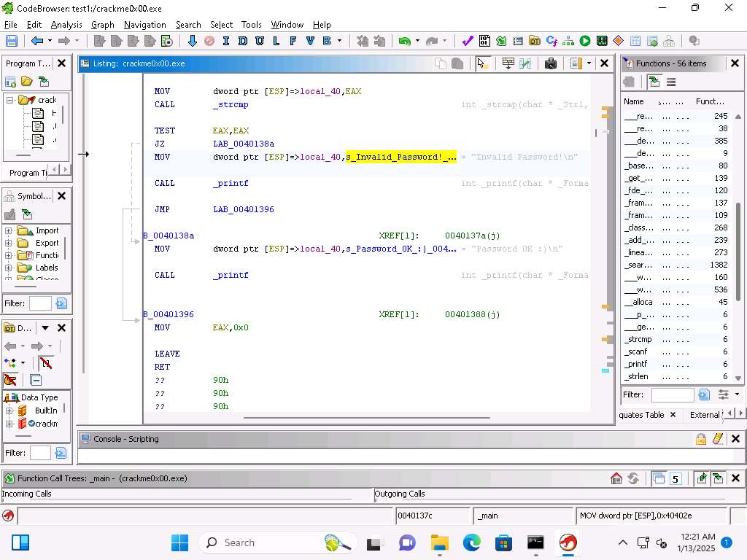Open the Analysis menu
This screenshot has width=747, height=560.
[66, 25]
